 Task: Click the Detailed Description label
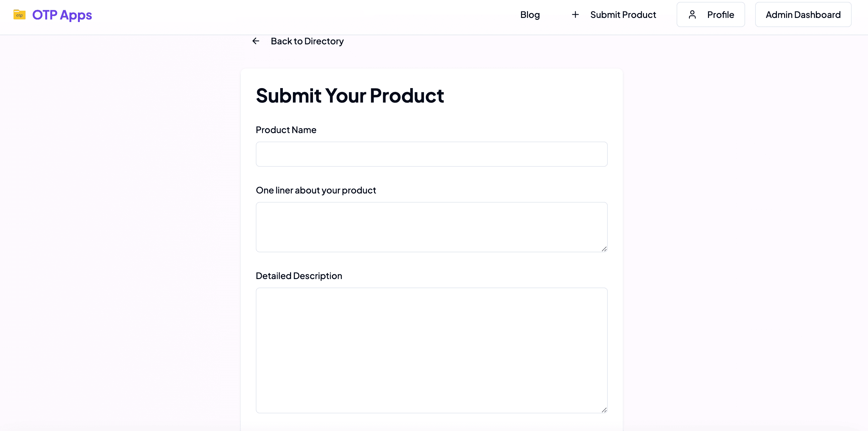coord(299,276)
